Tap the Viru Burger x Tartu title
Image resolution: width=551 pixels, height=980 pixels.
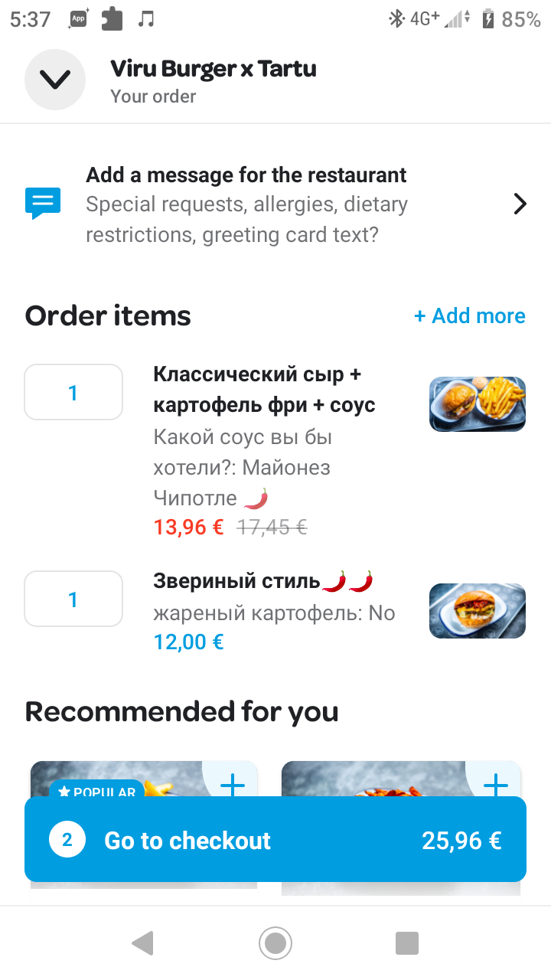(x=213, y=69)
